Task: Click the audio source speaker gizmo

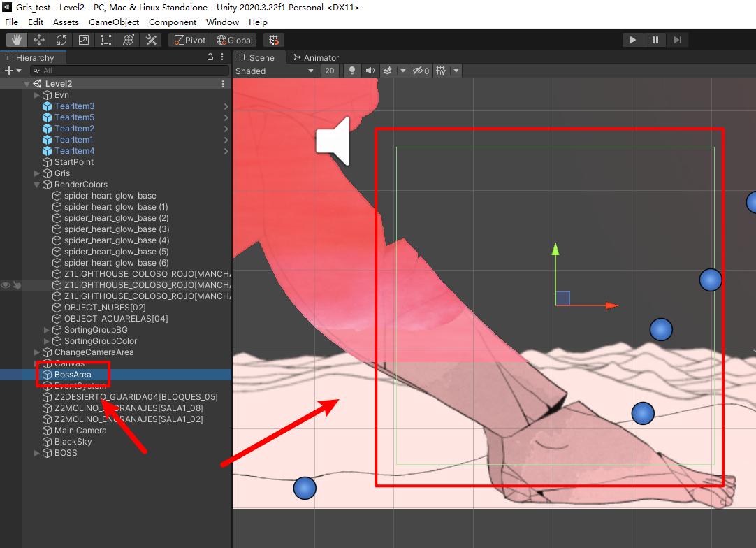Action: [x=333, y=141]
